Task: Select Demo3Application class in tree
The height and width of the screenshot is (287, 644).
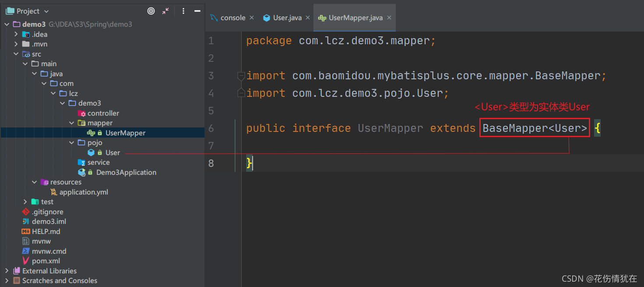Action: pos(126,172)
